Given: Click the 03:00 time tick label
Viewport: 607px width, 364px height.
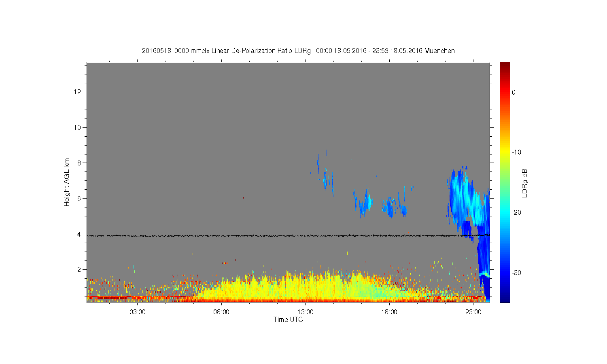Looking at the screenshot, I should click(x=137, y=312).
